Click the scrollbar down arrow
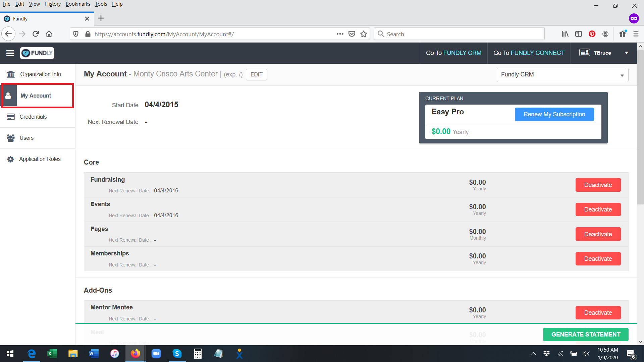The height and width of the screenshot is (362, 644). tap(640, 342)
